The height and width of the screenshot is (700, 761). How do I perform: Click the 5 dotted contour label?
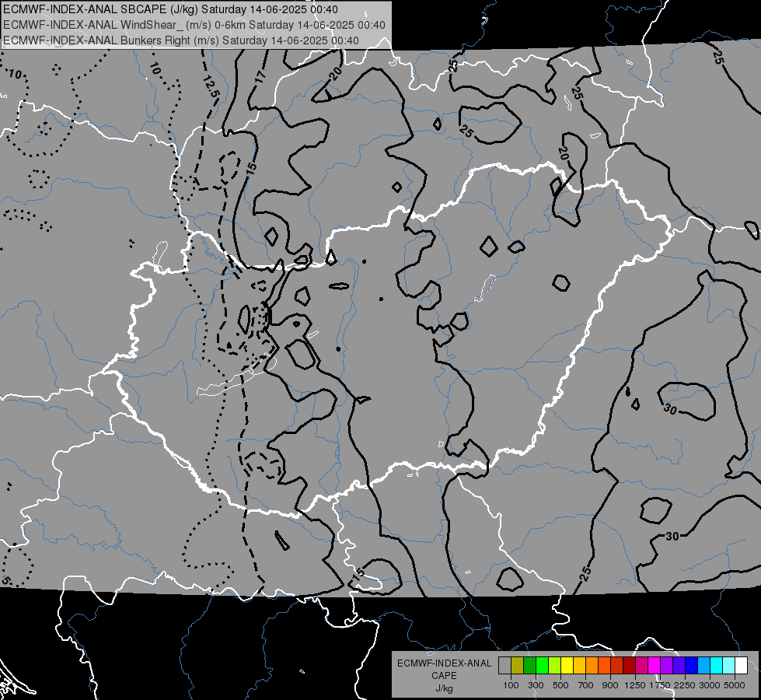pyautogui.click(x=5, y=579)
